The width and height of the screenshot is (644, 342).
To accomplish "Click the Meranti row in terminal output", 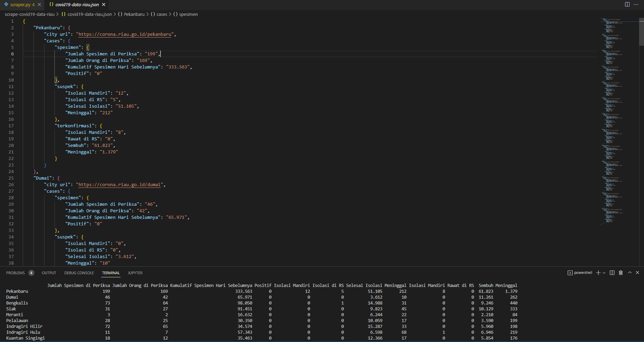I will [262, 315].
